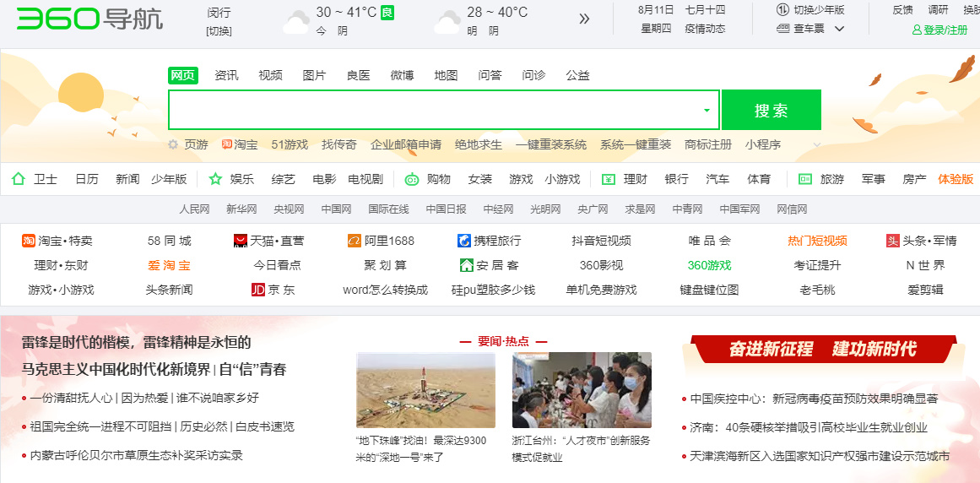Click the 体验版 orange link
The width and height of the screenshot is (980, 483).
click(956, 179)
